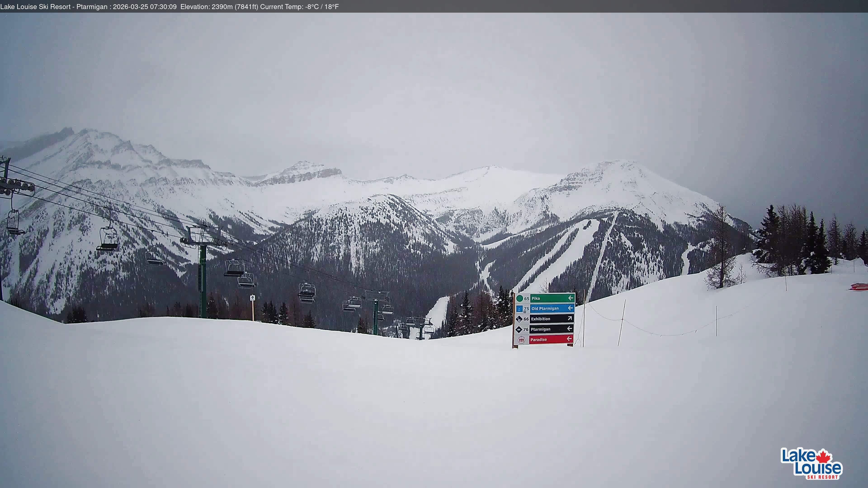This screenshot has height=488, width=868.
Task: Click the diagonal arrow on the Exhibition sign
Action: click(x=570, y=319)
